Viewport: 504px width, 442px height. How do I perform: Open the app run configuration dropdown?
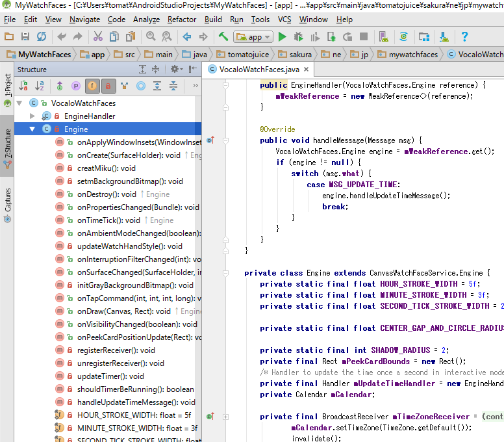click(254, 36)
